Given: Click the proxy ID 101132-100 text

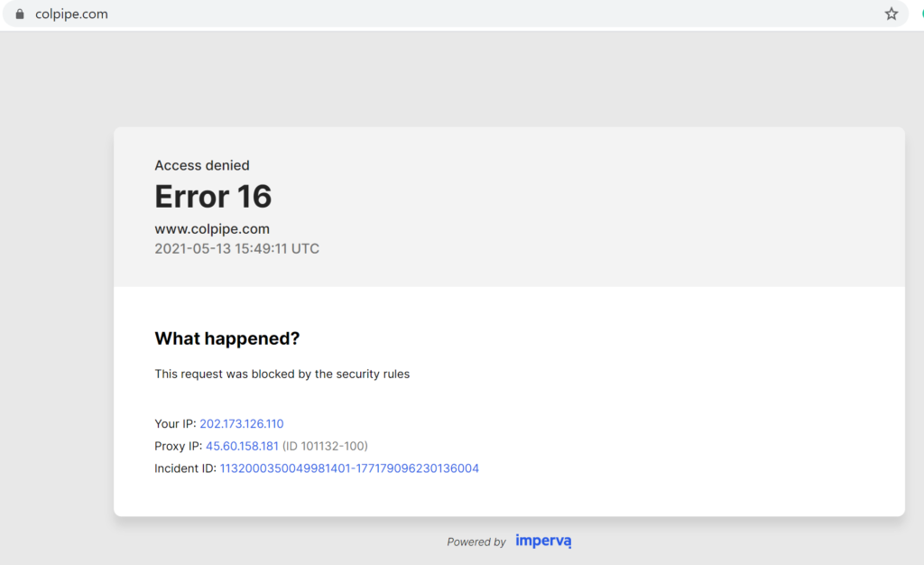Looking at the screenshot, I should (x=325, y=446).
